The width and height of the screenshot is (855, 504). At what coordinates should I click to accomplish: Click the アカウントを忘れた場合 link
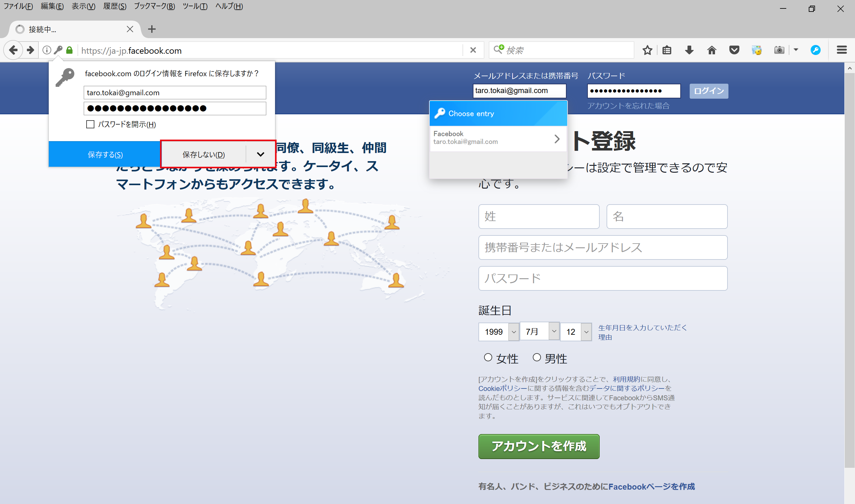(628, 106)
